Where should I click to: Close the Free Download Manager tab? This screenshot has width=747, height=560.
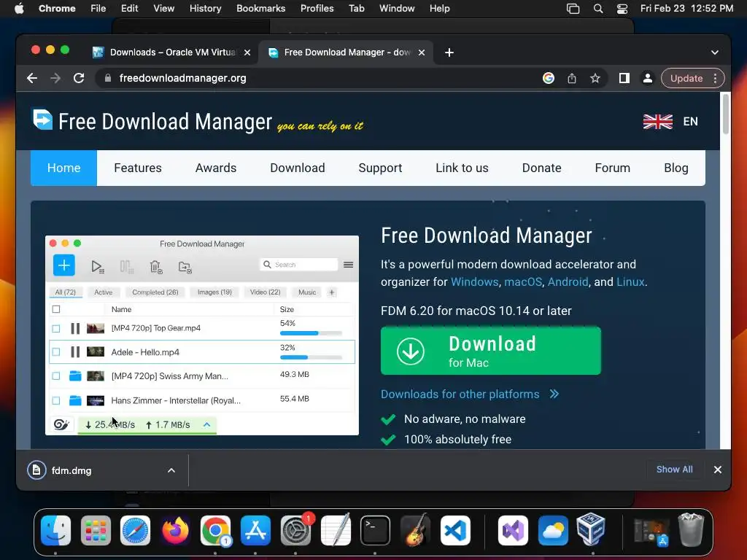tap(422, 52)
